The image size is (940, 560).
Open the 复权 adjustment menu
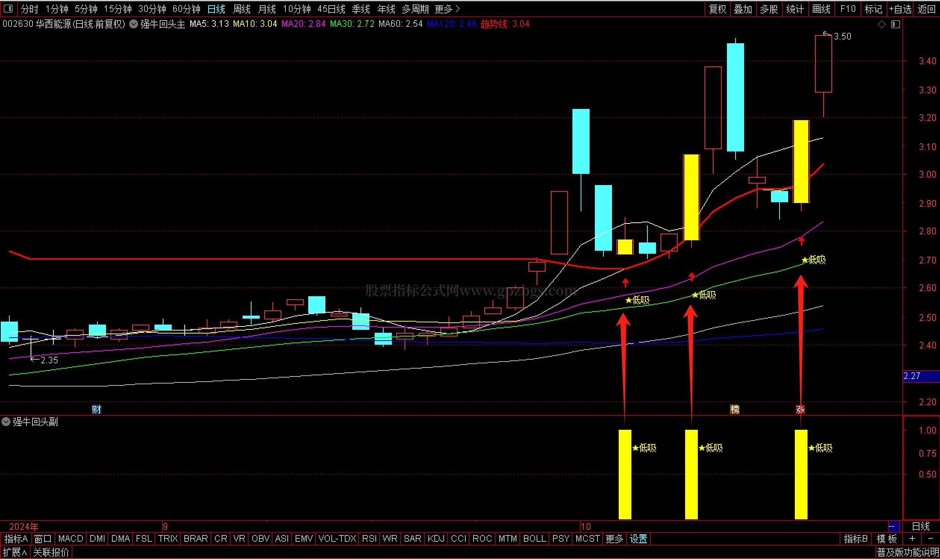click(718, 9)
